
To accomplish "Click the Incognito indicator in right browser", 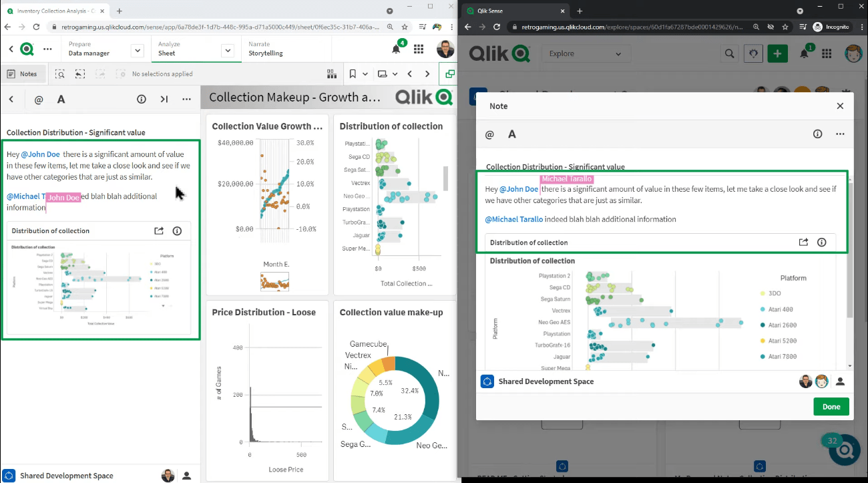I will pyautogui.click(x=830, y=27).
